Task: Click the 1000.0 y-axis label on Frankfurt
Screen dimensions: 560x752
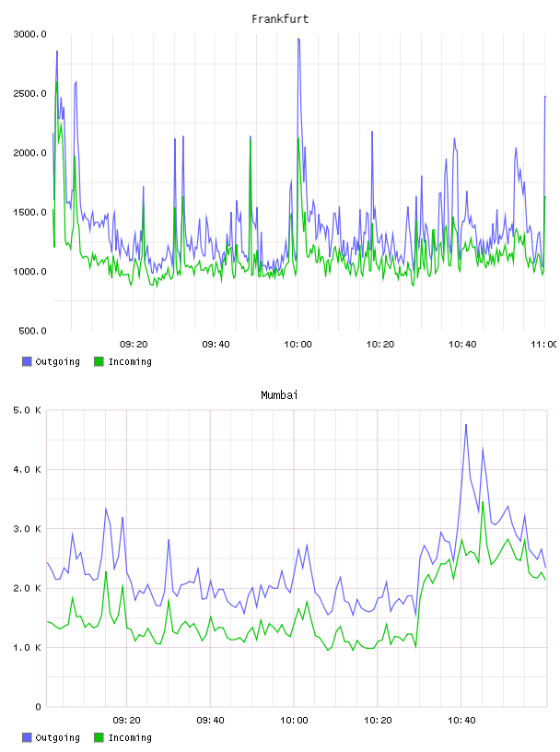Action: point(29,272)
